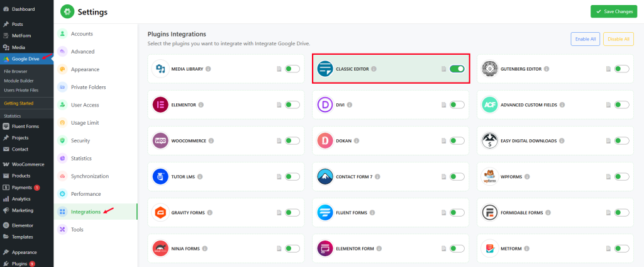Click info icon beside Gutenberg Editor
644x267 pixels.
547,69
